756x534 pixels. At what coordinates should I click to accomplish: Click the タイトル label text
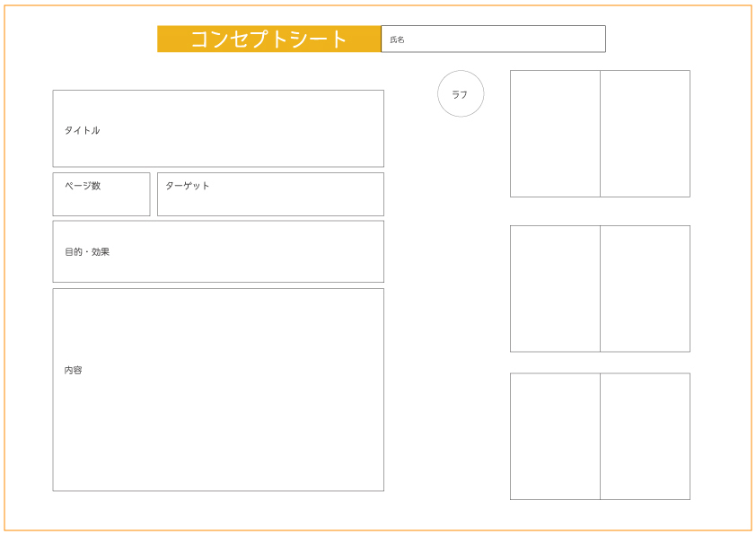[82, 130]
